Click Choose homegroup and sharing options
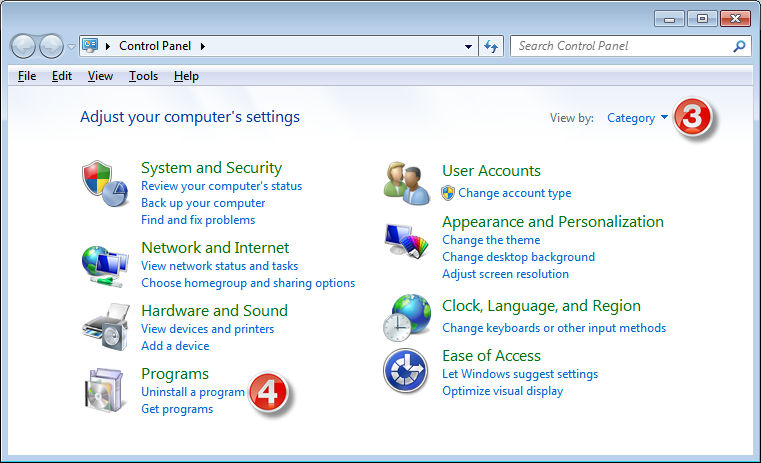The image size is (761, 463). [248, 283]
